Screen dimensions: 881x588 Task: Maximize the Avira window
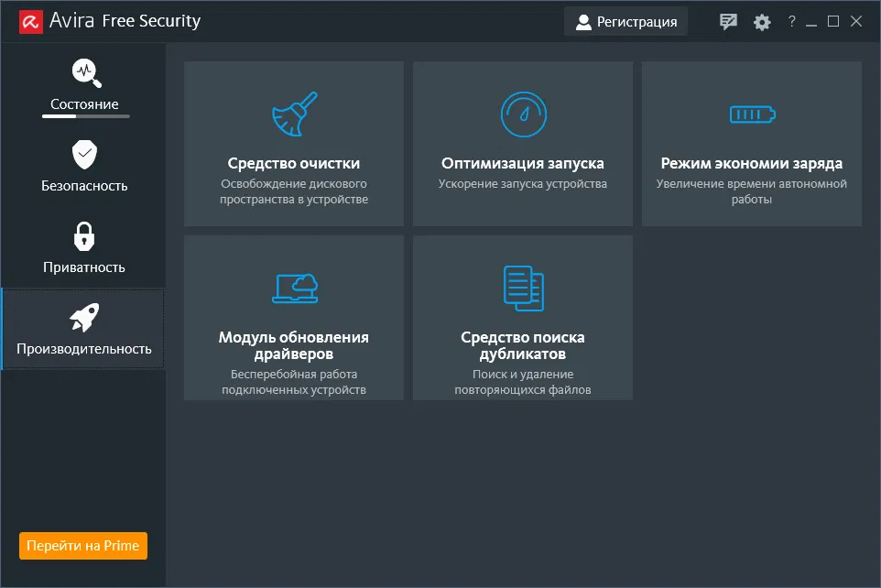coord(833,22)
